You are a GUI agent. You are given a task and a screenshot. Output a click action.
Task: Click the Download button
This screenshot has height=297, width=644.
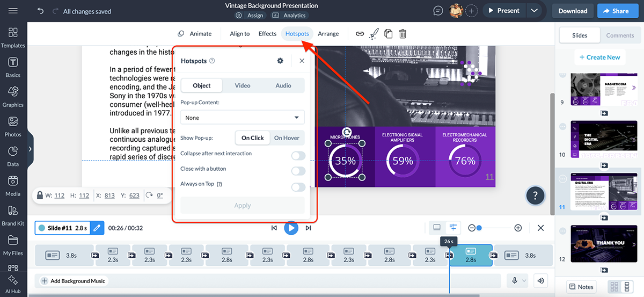(x=573, y=11)
